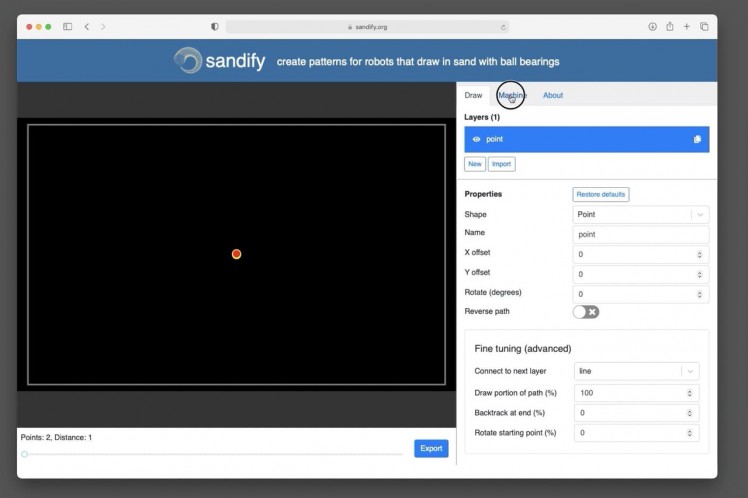Click the Rotate (degrees) field

[641, 294]
